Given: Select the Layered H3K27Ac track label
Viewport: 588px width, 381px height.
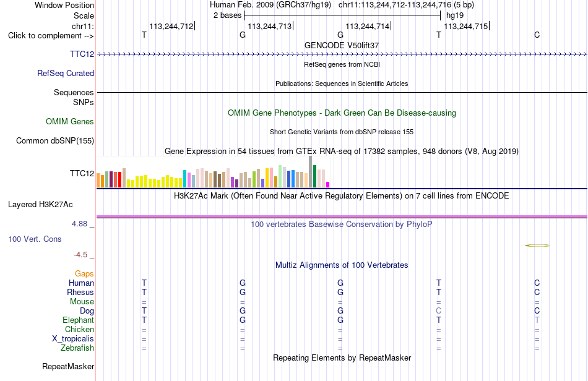Looking at the screenshot, I should [40, 205].
